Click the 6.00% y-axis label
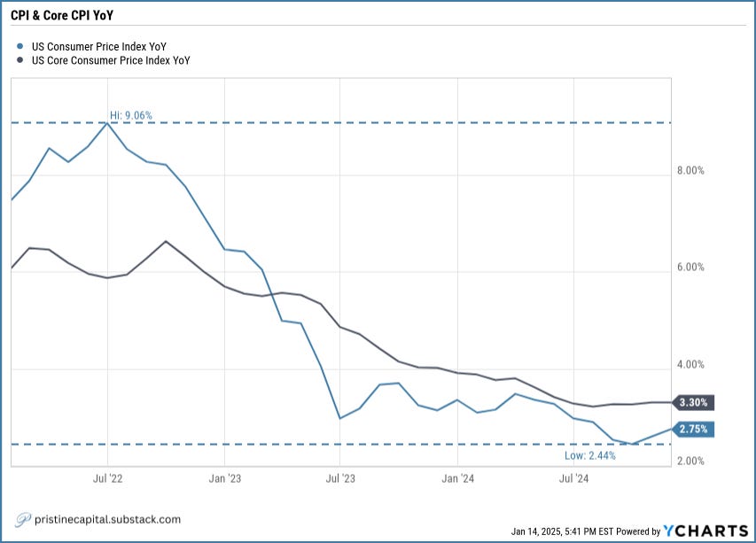The height and width of the screenshot is (543, 756). pos(690,267)
